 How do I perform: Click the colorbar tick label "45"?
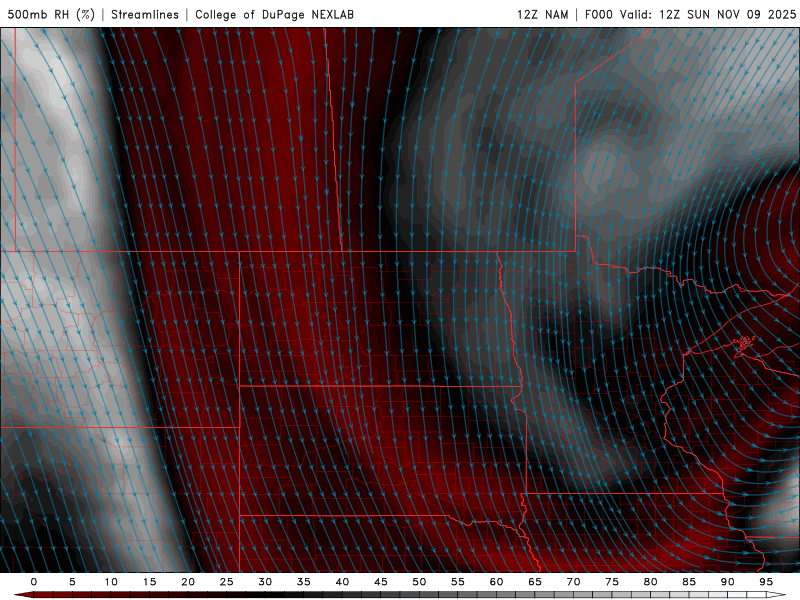(x=381, y=582)
